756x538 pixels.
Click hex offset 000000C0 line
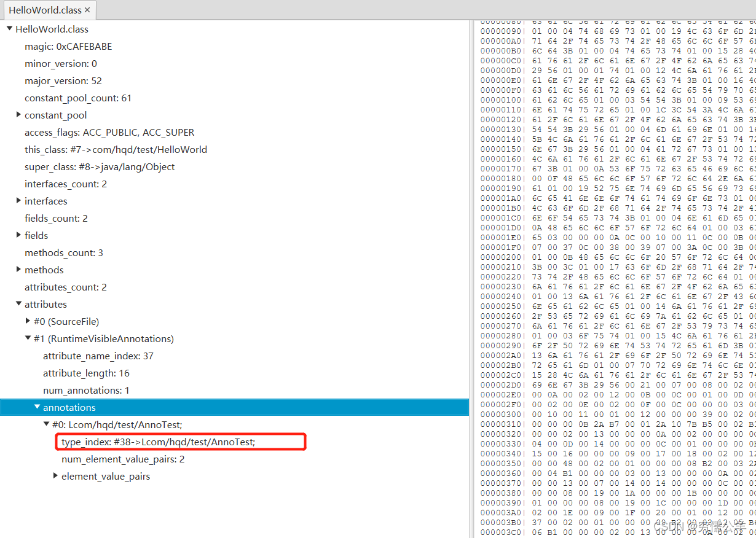(x=618, y=60)
